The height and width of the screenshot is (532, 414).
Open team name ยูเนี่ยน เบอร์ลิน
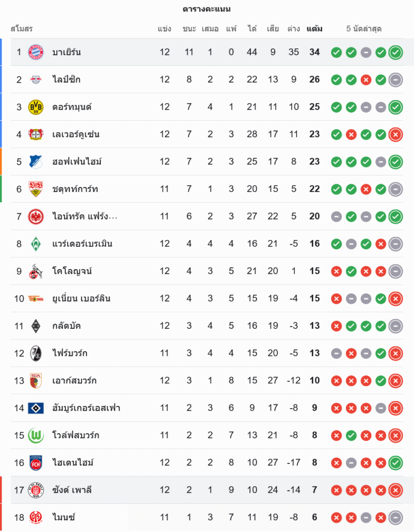81,298
